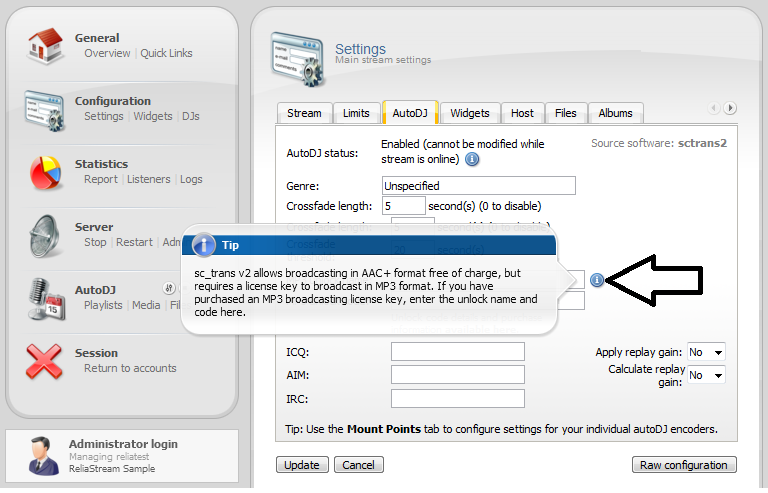The height and width of the screenshot is (493, 768).
Task: Click the Tip popup info icon
Action: [204, 245]
